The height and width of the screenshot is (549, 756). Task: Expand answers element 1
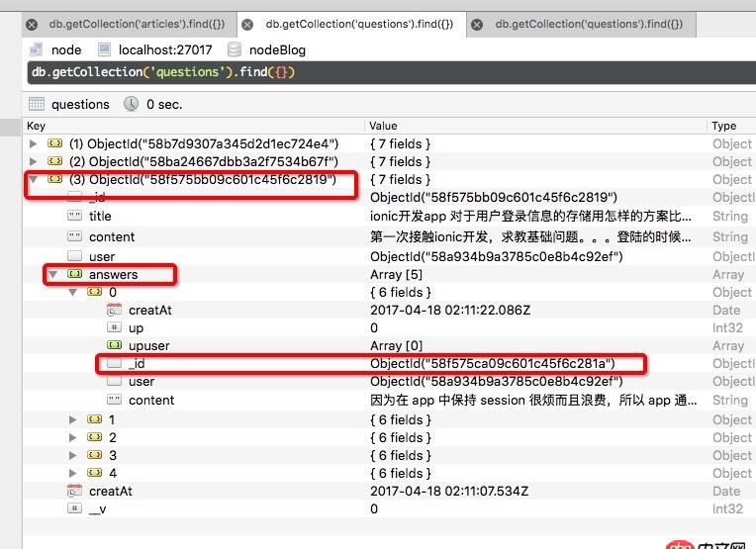tap(73, 419)
